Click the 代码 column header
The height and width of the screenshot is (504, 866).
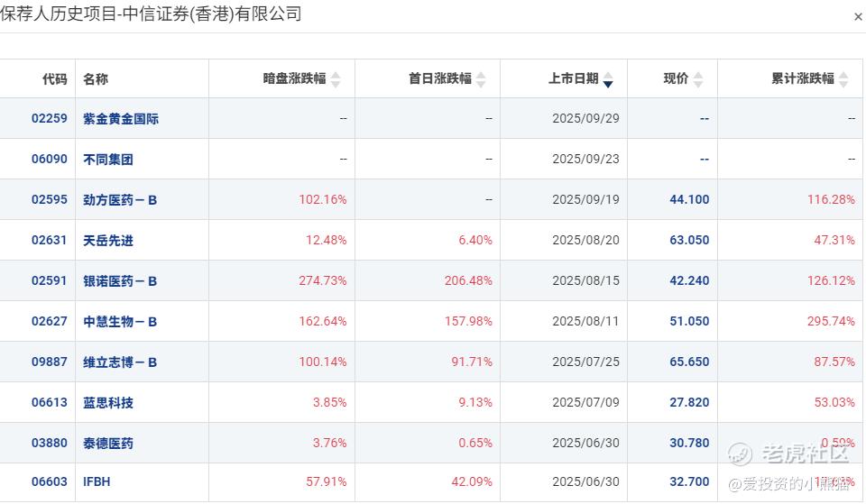55,79
